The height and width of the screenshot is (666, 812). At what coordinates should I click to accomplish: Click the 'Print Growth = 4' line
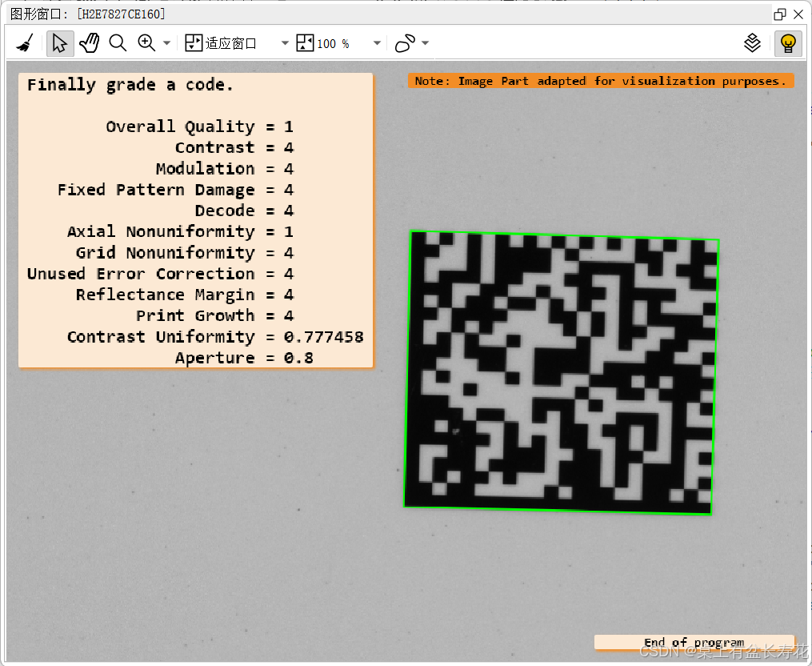tap(215, 315)
